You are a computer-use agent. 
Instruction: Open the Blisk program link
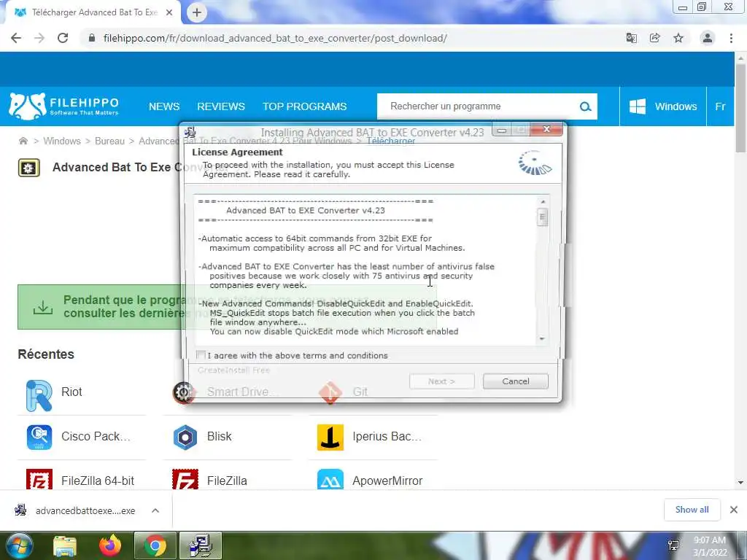219,437
